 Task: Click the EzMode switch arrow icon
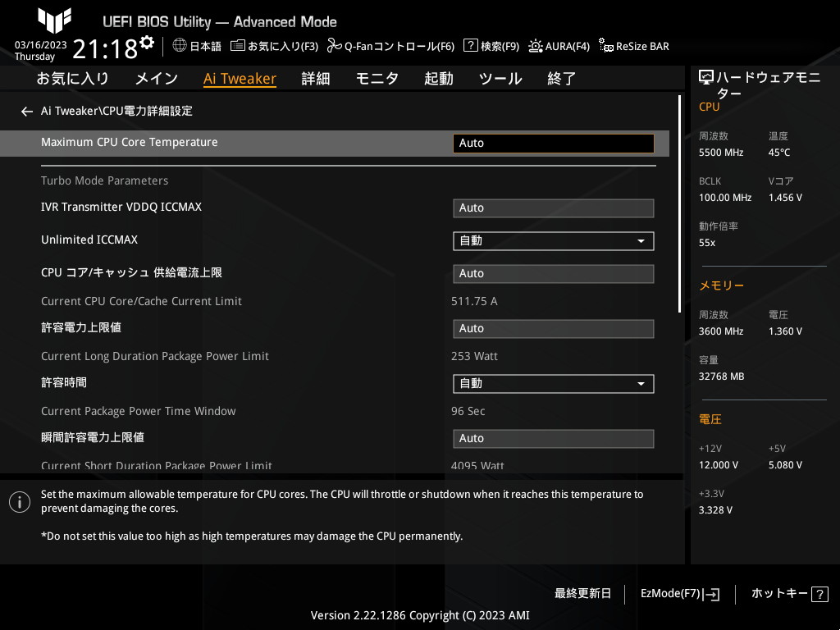[711, 594]
